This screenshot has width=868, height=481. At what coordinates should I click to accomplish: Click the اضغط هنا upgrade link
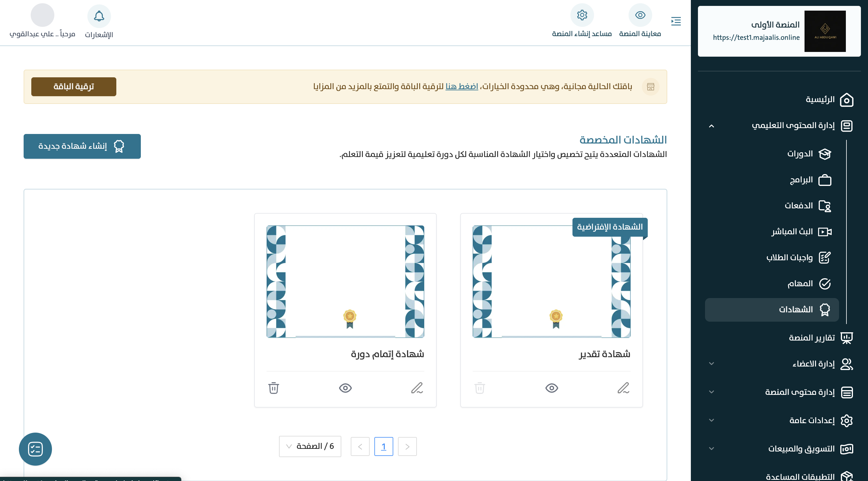click(x=461, y=86)
